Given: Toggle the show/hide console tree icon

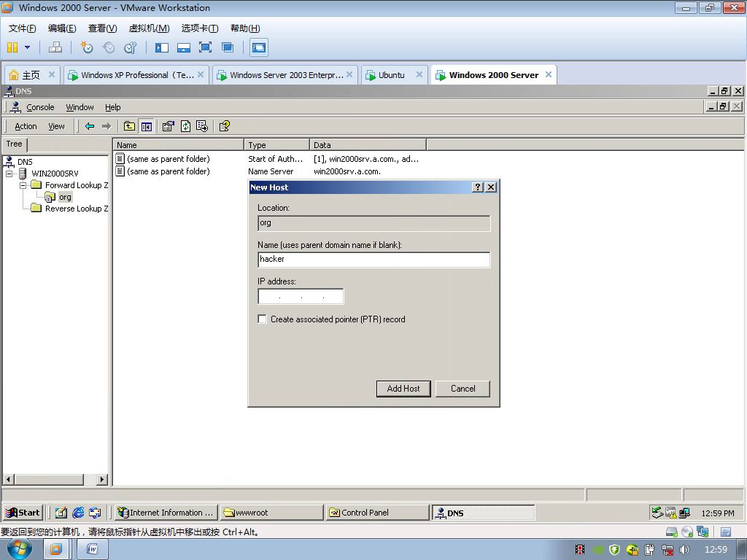Looking at the screenshot, I should click(x=146, y=126).
